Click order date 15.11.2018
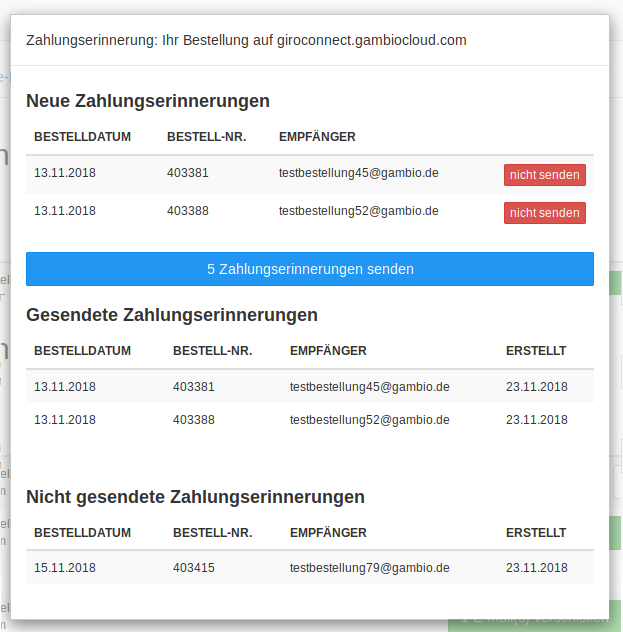 (65, 568)
